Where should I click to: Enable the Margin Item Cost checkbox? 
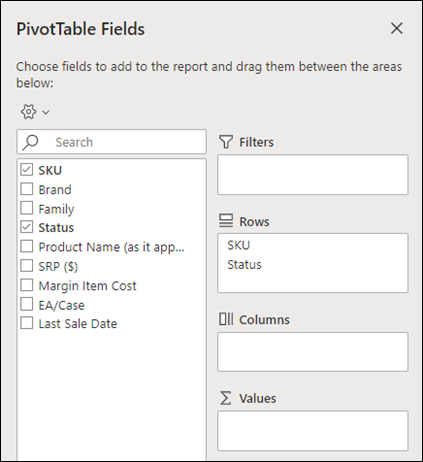(27, 285)
